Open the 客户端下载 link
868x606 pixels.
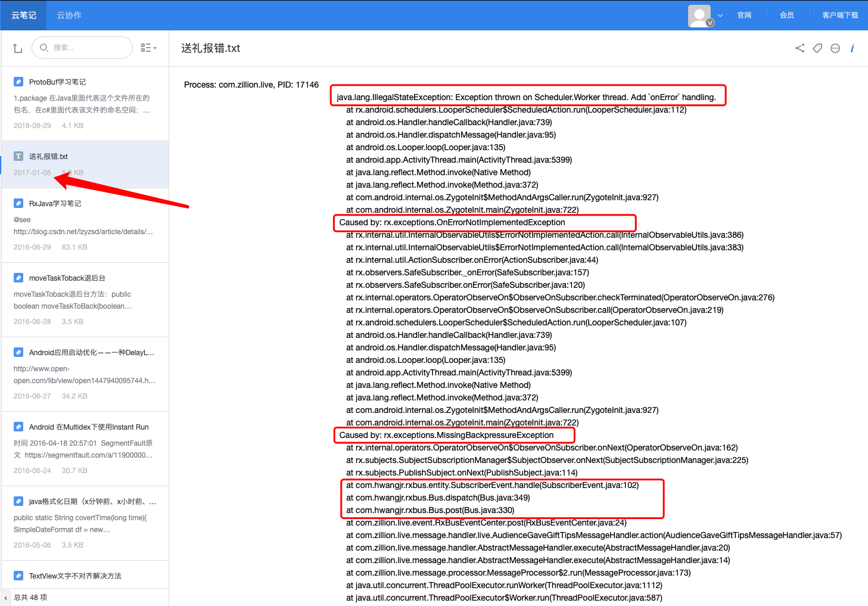tap(840, 15)
